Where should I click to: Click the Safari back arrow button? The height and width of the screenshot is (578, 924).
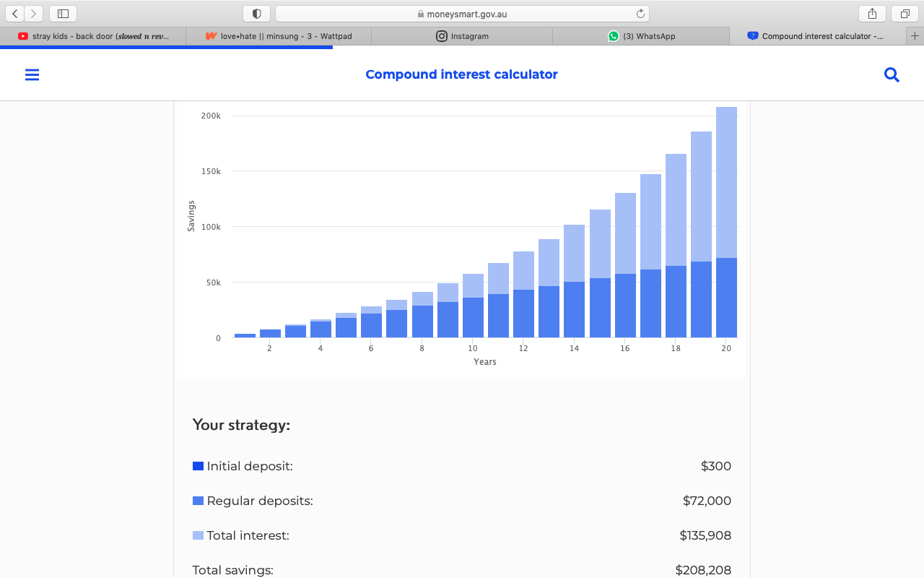point(15,14)
